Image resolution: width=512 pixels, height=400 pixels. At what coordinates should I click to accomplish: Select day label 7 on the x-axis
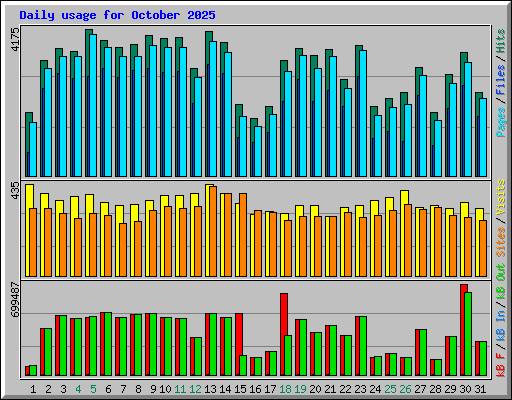coord(123,389)
